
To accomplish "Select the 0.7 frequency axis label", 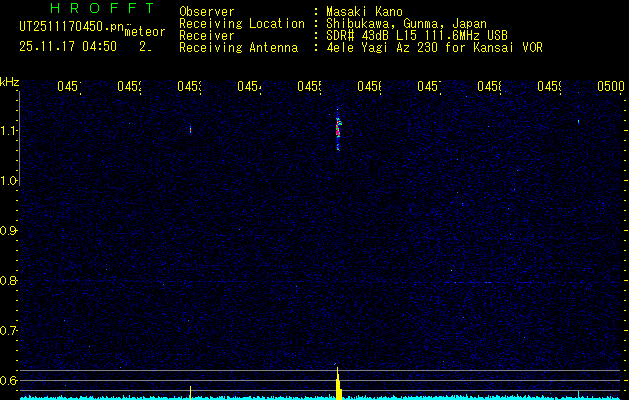I will click(10, 331).
